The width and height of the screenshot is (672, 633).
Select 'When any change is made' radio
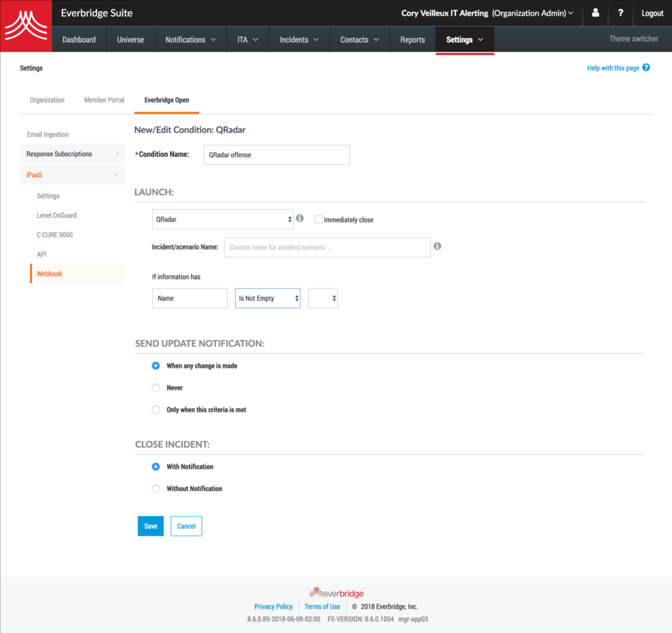point(156,366)
